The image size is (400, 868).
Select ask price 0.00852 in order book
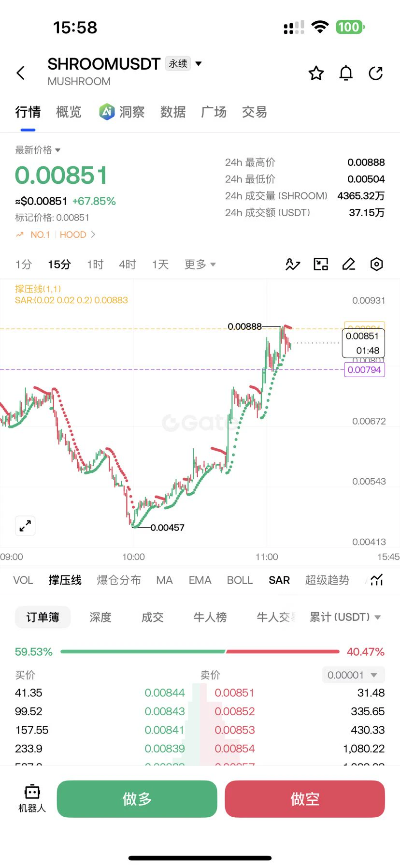235,711
